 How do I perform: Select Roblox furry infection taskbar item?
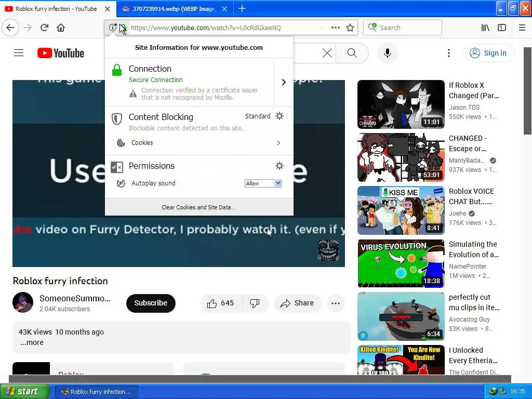[96, 392]
